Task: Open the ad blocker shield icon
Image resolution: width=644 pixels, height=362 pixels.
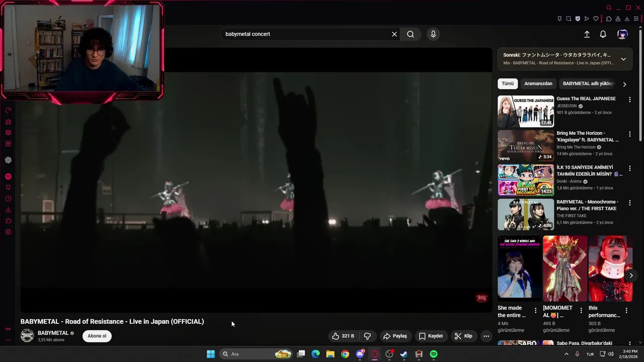Action: coord(578,19)
